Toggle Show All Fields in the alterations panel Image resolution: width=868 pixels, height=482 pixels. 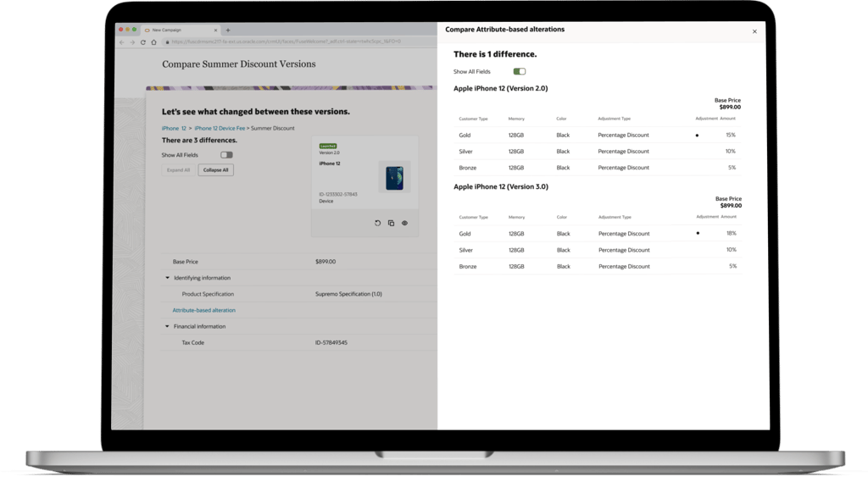pyautogui.click(x=520, y=71)
